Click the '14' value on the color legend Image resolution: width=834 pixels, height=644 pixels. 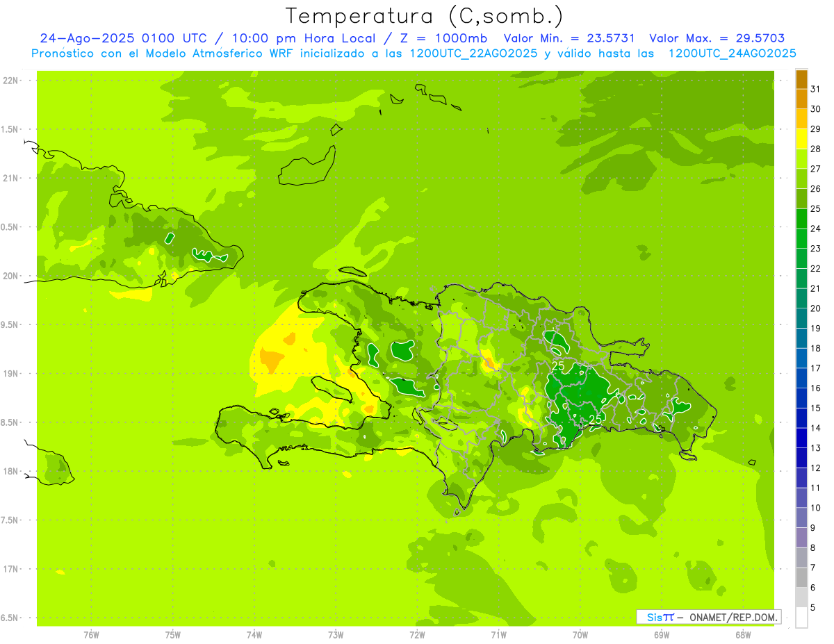(816, 428)
